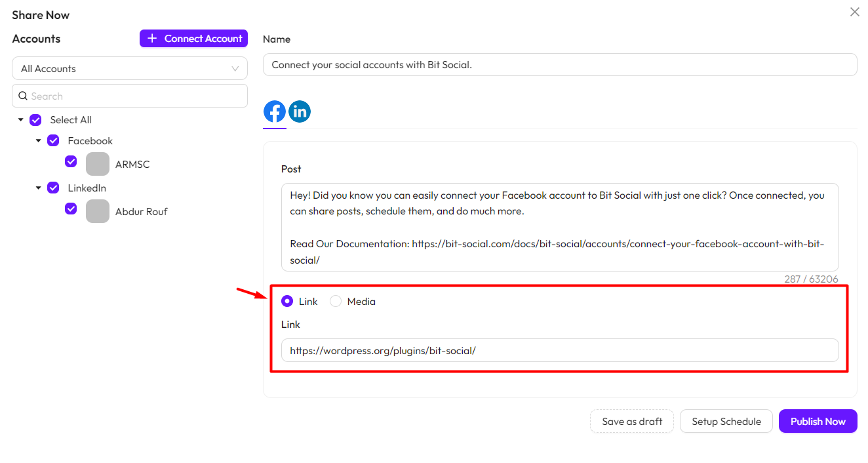
Task: Click the ARMSC account name
Action: pos(132,165)
